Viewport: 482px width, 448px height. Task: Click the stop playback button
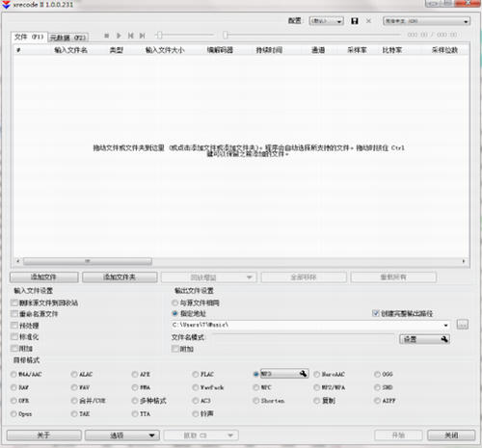[107, 36]
